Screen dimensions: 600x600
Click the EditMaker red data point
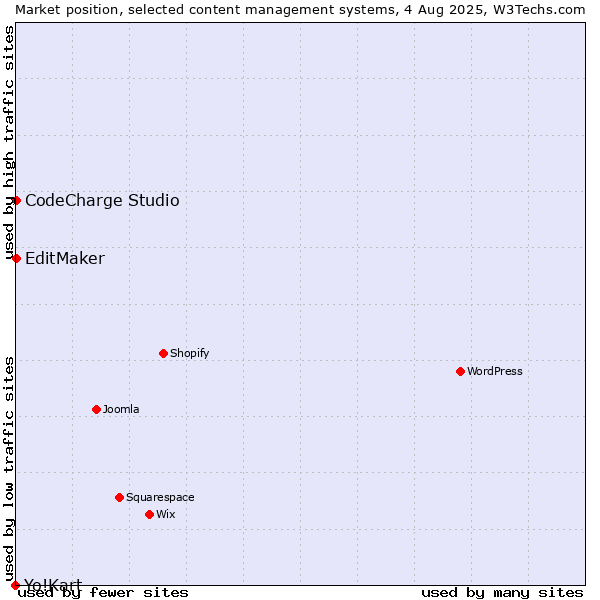coord(16,259)
